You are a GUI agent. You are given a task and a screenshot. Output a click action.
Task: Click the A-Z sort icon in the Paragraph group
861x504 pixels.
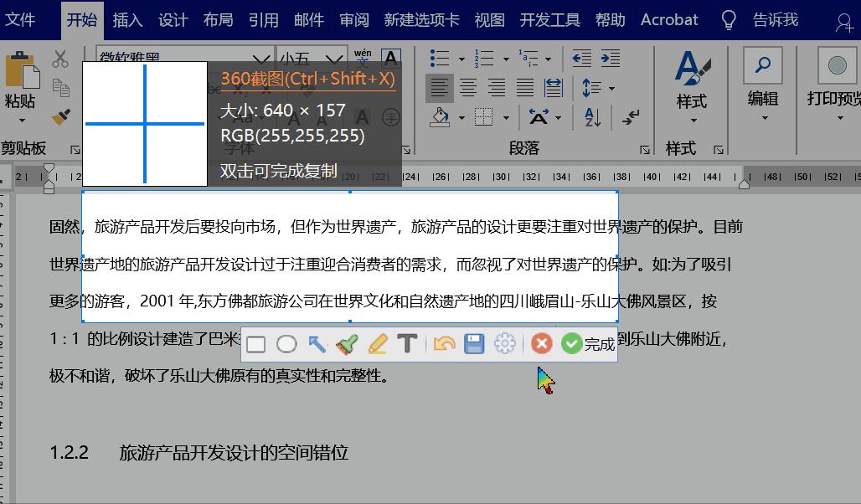point(590,118)
